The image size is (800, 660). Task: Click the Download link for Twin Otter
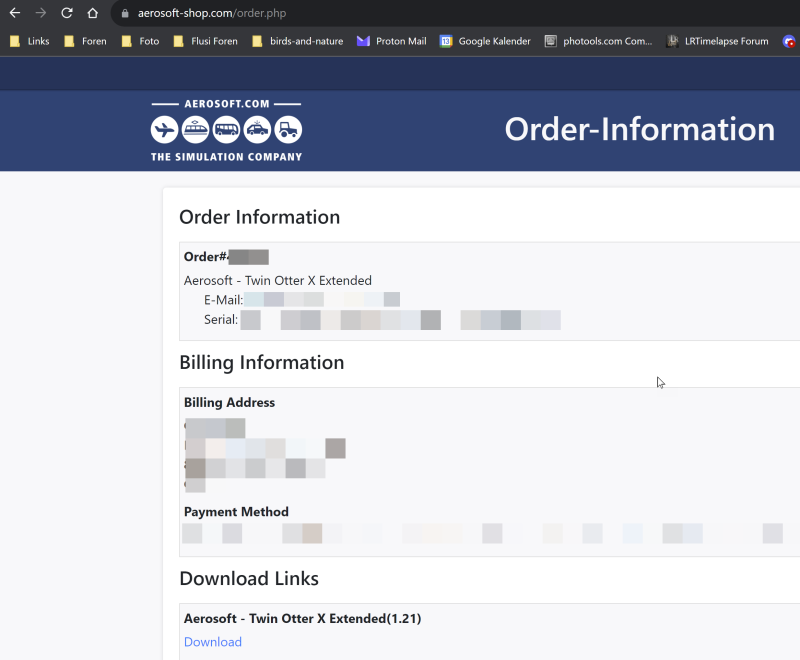click(213, 642)
